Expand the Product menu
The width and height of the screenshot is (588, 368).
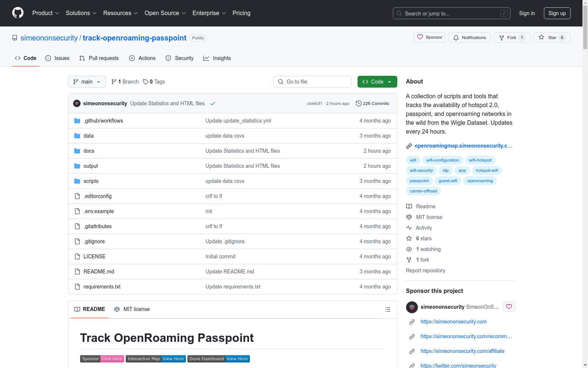46,13
